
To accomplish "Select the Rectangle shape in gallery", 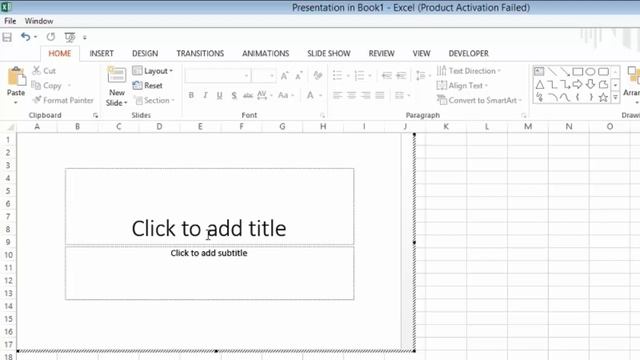I will (578, 72).
